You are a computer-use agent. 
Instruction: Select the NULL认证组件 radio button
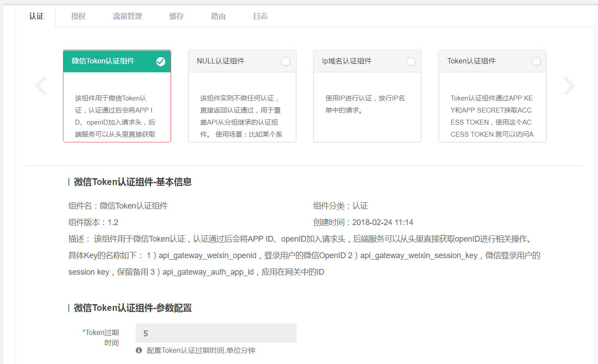[286, 62]
